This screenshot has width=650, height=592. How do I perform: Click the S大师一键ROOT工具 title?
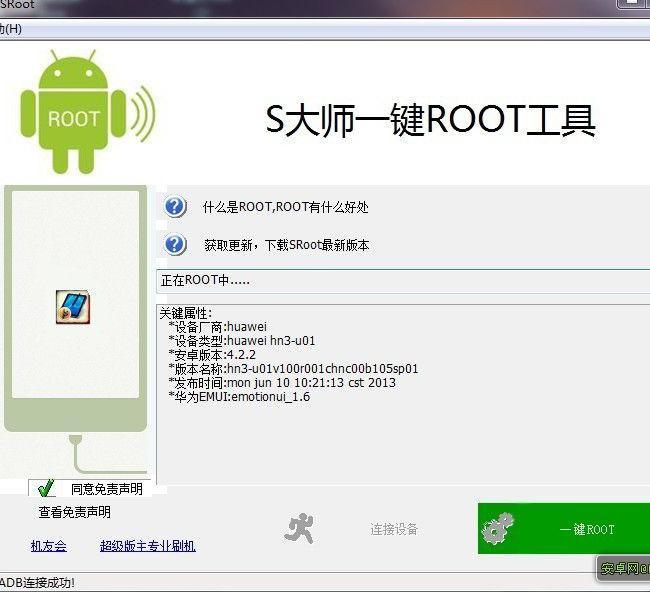[430, 120]
